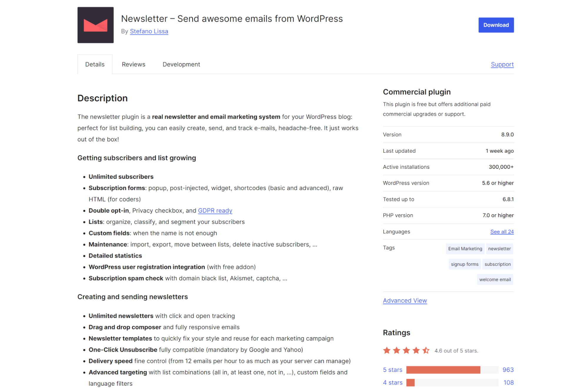The height and width of the screenshot is (389, 588).
Task: Follow the GDPR ready link
Action: [215, 211]
